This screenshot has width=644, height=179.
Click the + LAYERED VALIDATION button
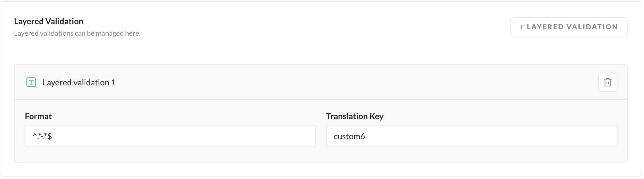[569, 27]
